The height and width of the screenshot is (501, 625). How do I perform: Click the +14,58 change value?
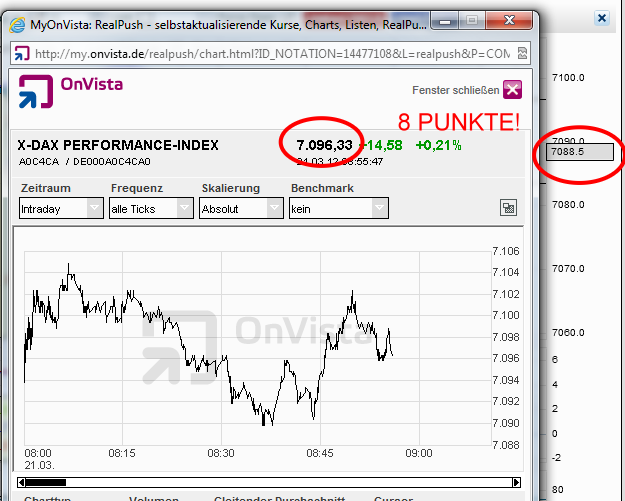(x=381, y=145)
